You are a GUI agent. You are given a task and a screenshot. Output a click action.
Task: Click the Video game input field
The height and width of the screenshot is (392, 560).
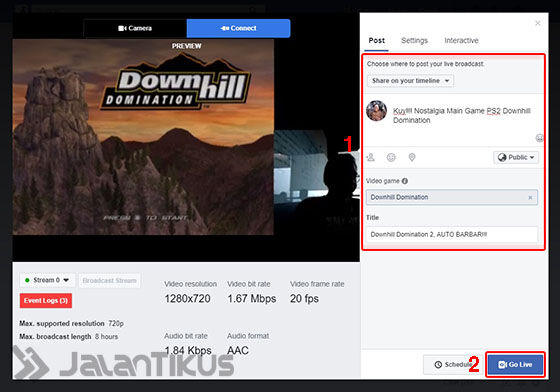click(x=452, y=197)
